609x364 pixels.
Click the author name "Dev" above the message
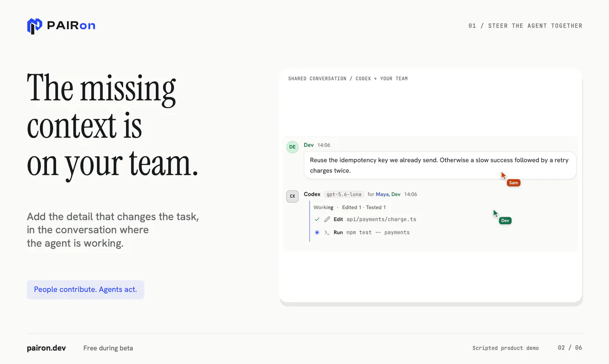(x=309, y=145)
